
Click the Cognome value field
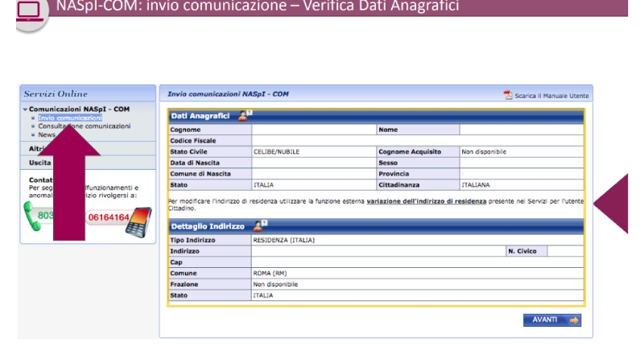coord(314,130)
